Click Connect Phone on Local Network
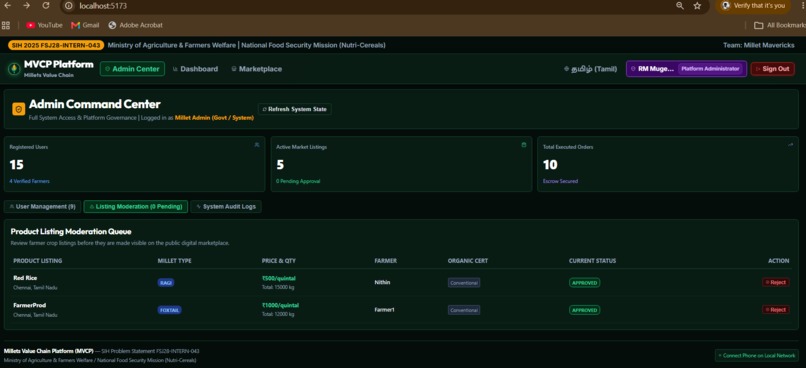 pos(757,355)
